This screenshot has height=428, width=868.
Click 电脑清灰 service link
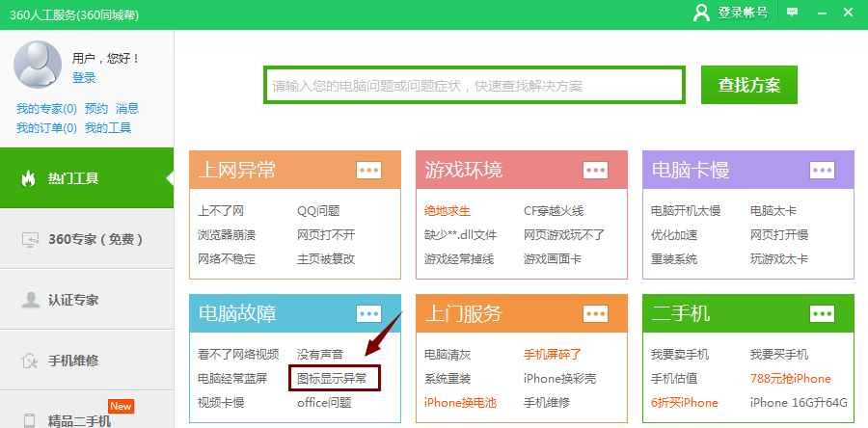(x=448, y=355)
